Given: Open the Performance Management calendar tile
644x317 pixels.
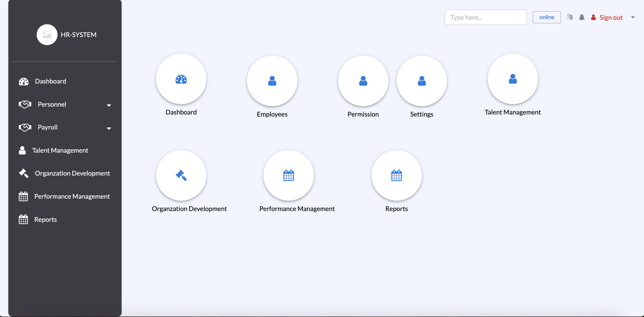Looking at the screenshot, I should click(289, 176).
